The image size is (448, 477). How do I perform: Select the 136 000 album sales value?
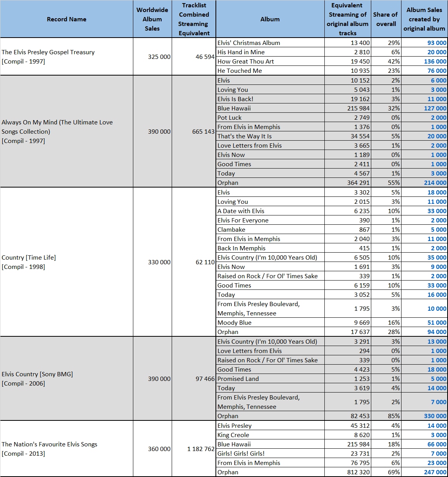pyautogui.click(x=424, y=61)
